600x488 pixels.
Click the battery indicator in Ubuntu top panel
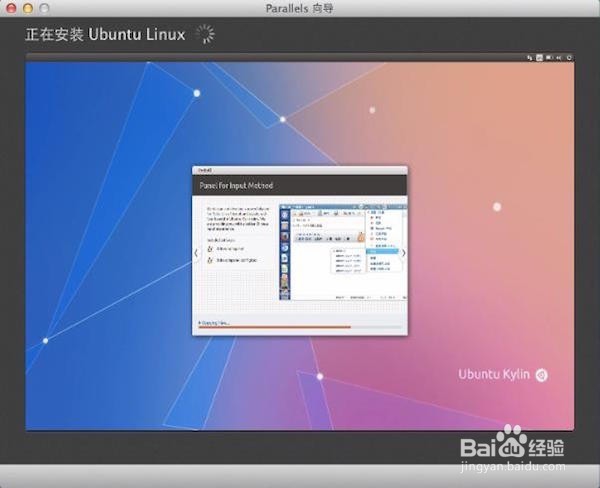549,58
